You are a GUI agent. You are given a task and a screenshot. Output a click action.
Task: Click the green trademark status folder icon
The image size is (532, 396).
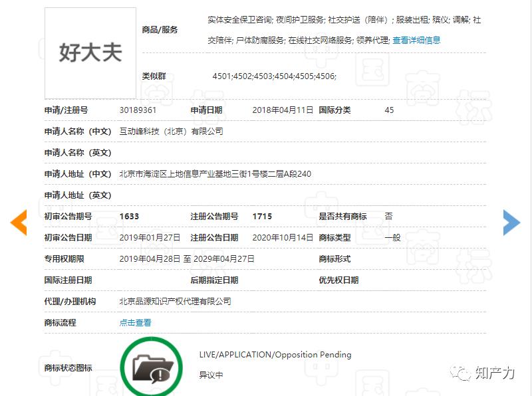coord(152,367)
